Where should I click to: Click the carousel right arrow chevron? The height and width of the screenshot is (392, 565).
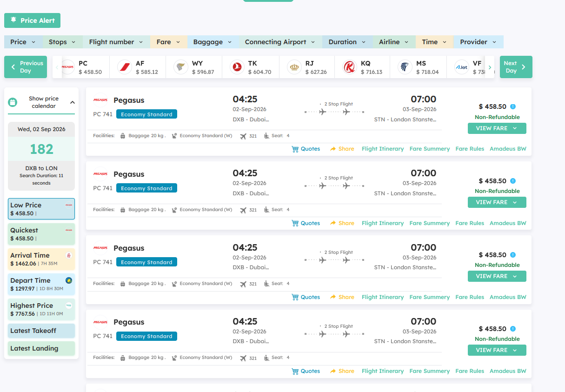point(490,67)
